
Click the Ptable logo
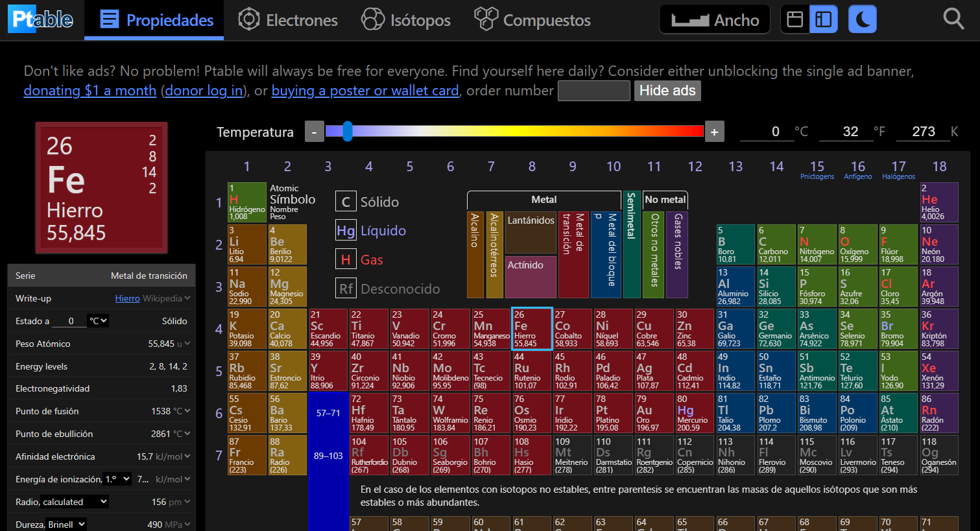[x=40, y=19]
